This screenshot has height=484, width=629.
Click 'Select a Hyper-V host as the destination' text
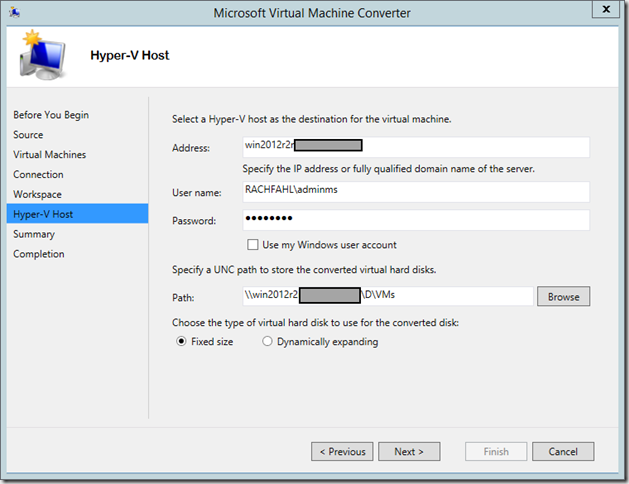(311, 119)
